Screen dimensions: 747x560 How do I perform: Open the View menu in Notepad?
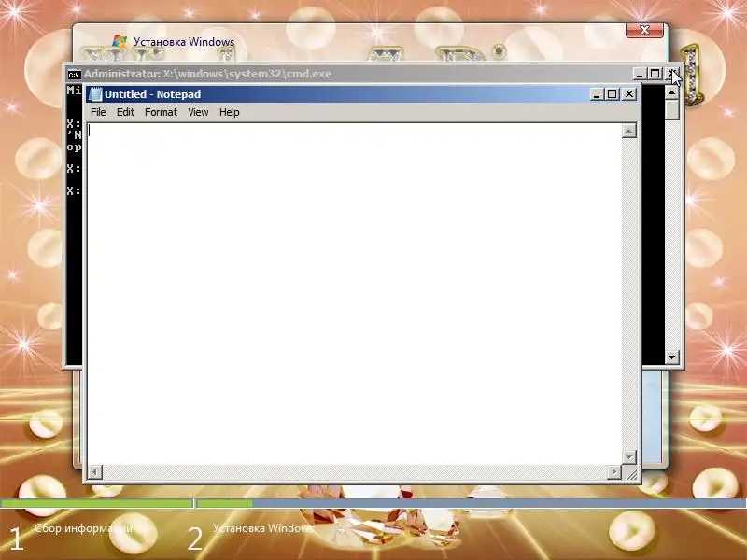[198, 112]
